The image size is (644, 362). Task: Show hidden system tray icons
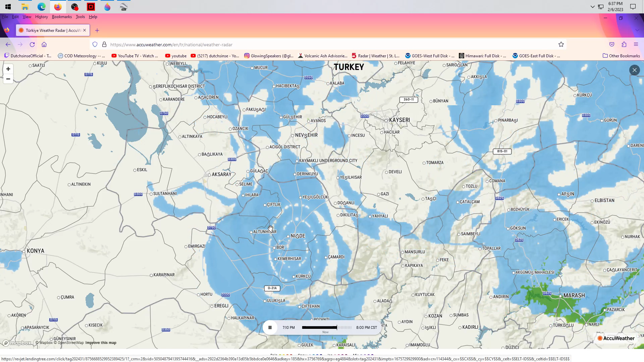(x=592, y=7)
